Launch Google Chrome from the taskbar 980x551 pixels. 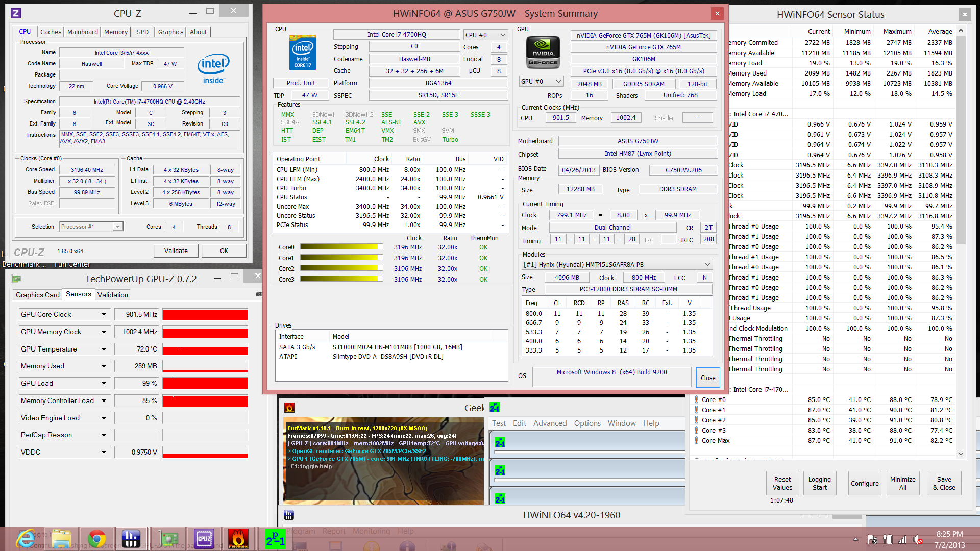pyautogui.click(x=96, y=538)
